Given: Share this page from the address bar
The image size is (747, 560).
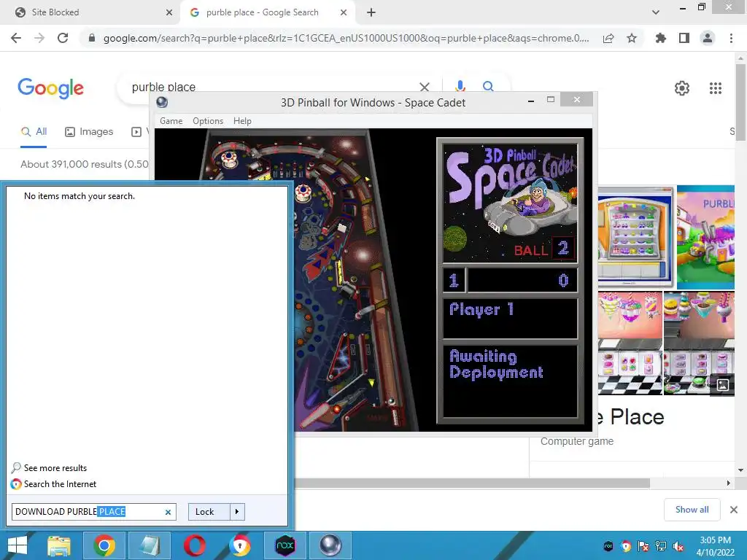Looking at the screenshot, I should [x=608, y=39].
